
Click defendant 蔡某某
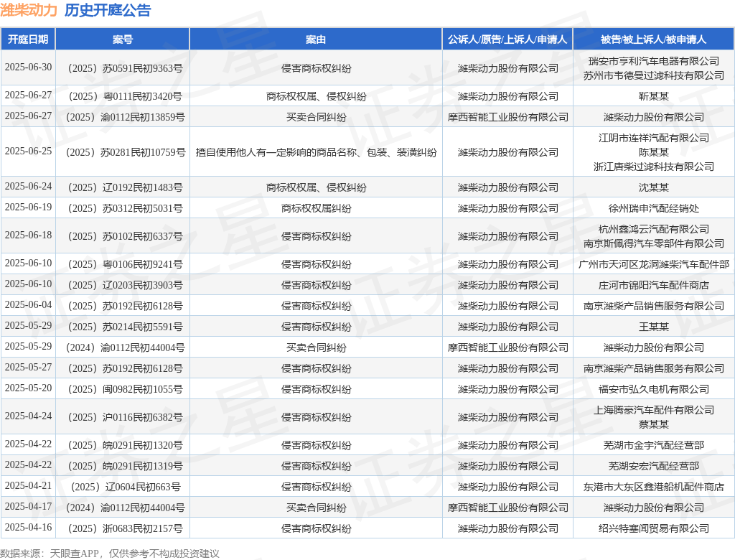[x=653, y=424]
